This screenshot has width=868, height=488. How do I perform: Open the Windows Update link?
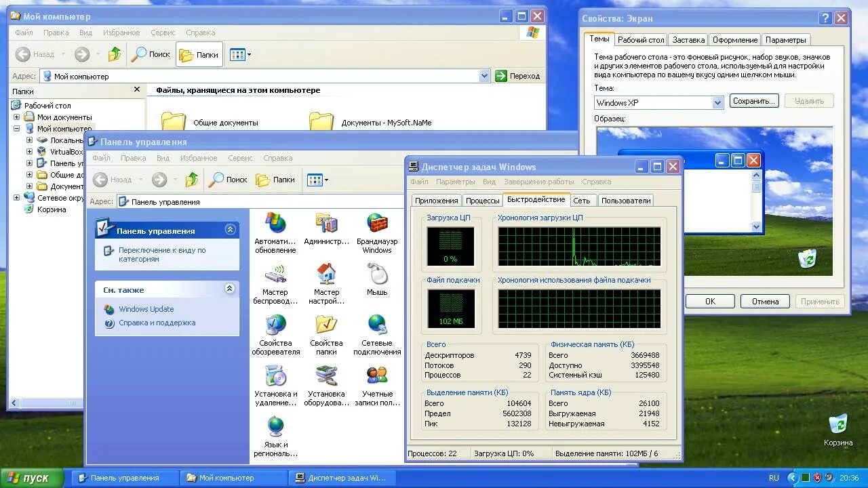click(146, 309)
